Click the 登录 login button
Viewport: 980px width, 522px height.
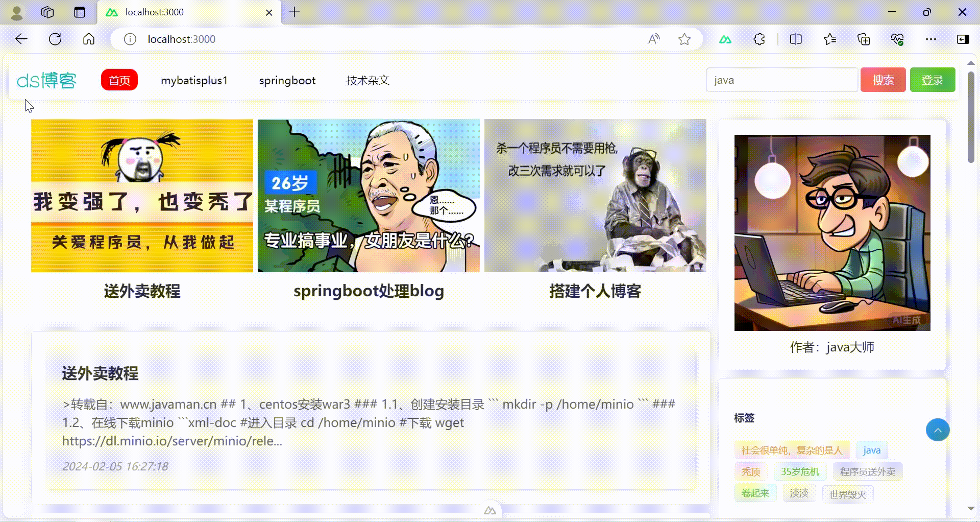932,80
